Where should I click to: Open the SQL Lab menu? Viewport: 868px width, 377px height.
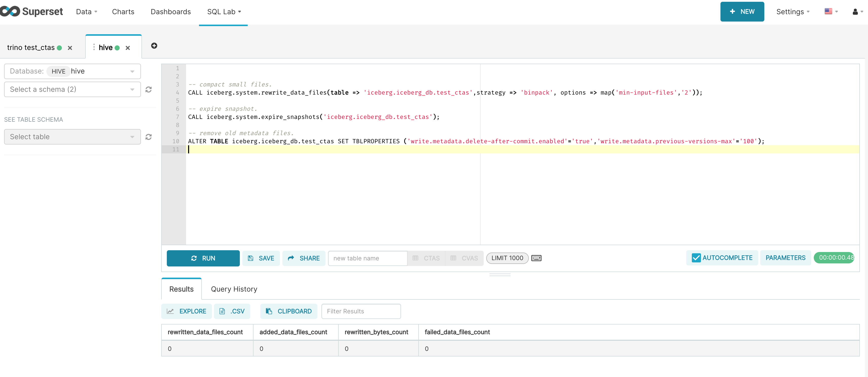pyautogui.click(x=224, y=12)
